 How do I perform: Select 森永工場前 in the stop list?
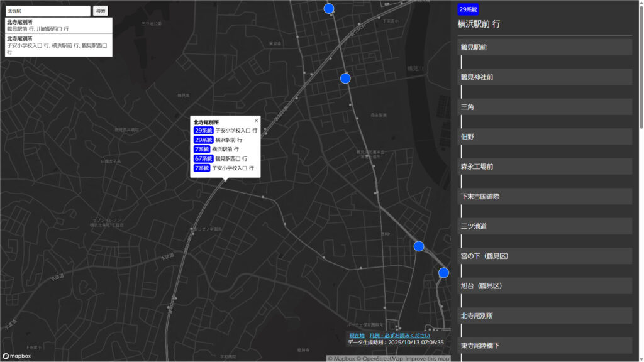pos(545,167)
